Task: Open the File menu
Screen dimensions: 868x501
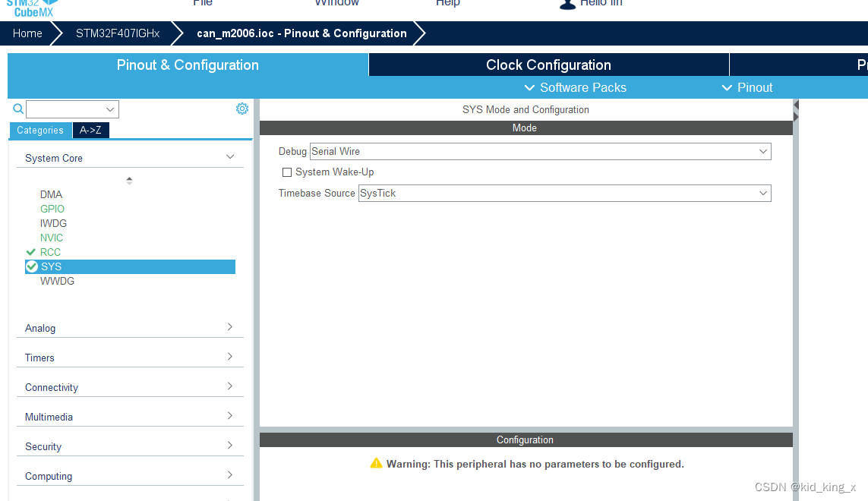Action: (x=203, y=3)
